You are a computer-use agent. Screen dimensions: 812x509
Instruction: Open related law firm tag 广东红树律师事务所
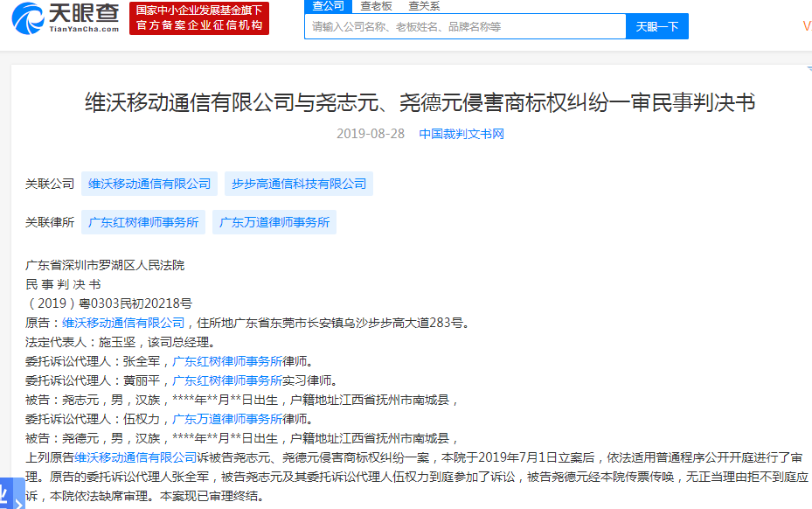point(143,222)
